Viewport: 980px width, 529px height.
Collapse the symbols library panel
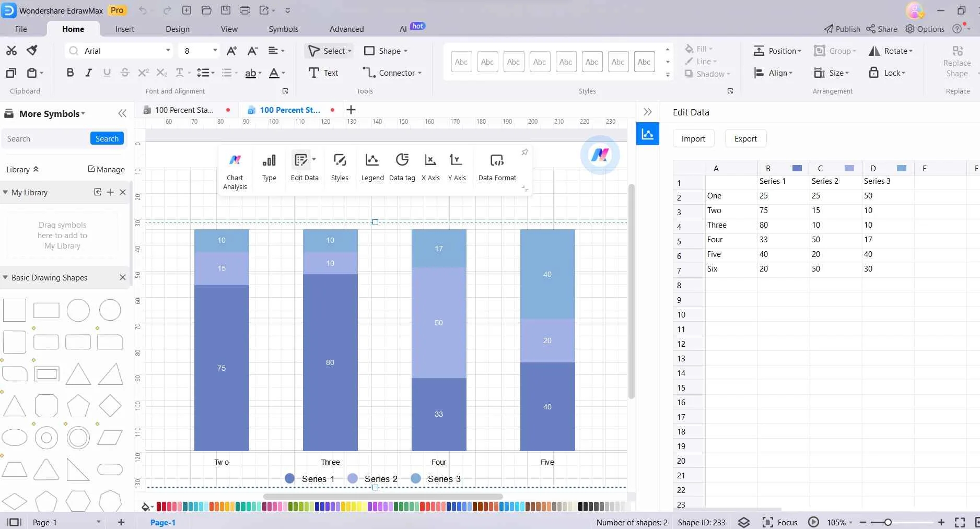[122, 113]
